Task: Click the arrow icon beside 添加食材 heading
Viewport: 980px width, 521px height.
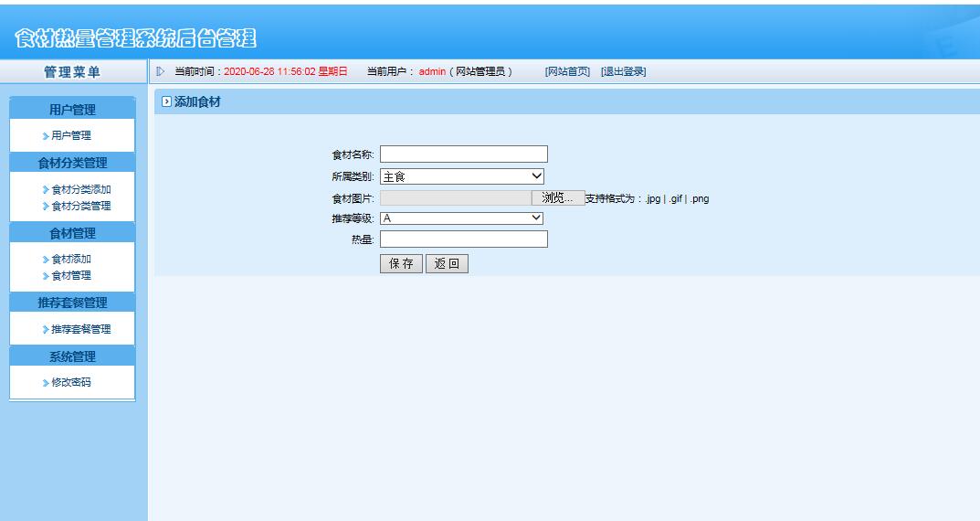Action: (x=165, y=102)
